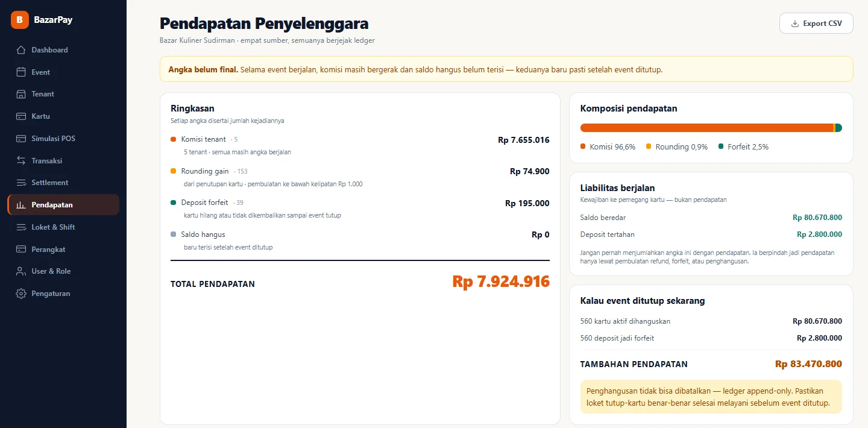Click the download icon in Export CSV
Image resolution: width=868 pixels, height=428 pixels.
click(795, 24)
